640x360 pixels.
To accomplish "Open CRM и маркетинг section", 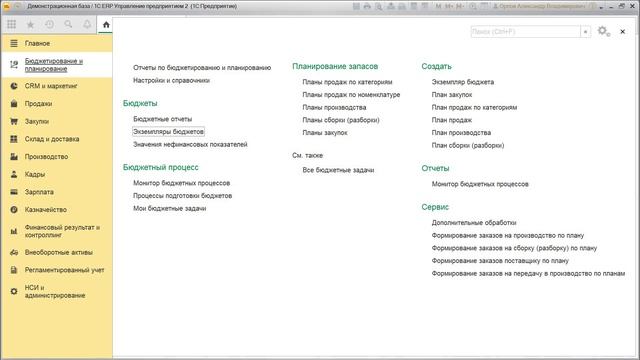I will coord(57,86).
